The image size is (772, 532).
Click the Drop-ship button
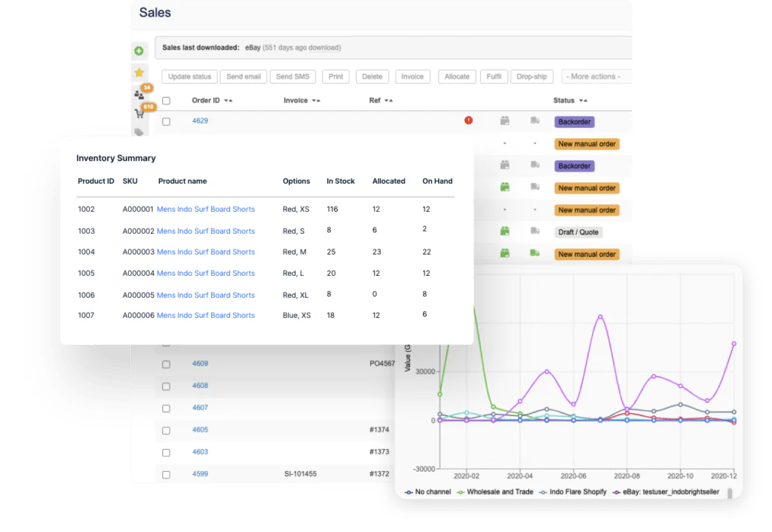click(x=532, y=76)
